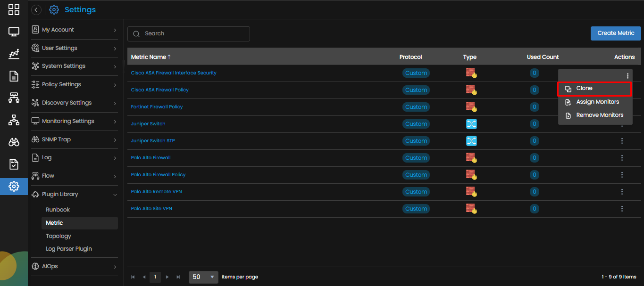
Task: Choose Assign Monitors from actions menu
Action: click(x=595, y=102)
